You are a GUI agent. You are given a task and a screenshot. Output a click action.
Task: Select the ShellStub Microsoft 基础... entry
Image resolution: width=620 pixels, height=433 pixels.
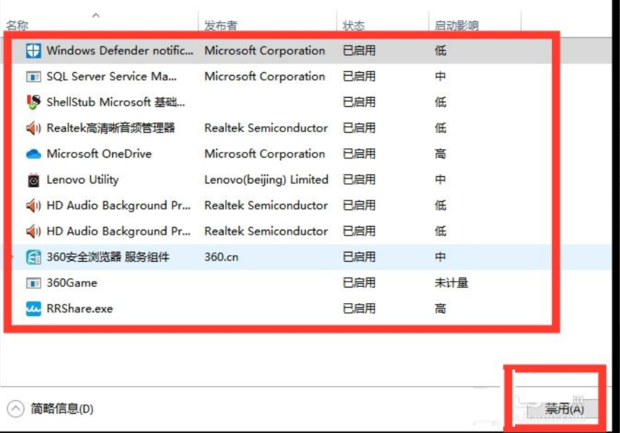point(115,102)
